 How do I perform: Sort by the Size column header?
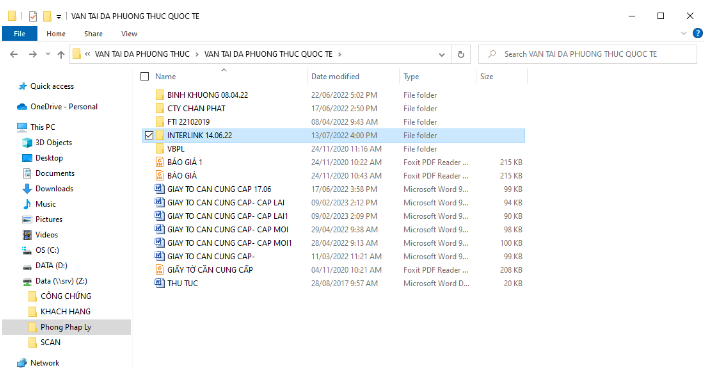[x=486, y=76]
